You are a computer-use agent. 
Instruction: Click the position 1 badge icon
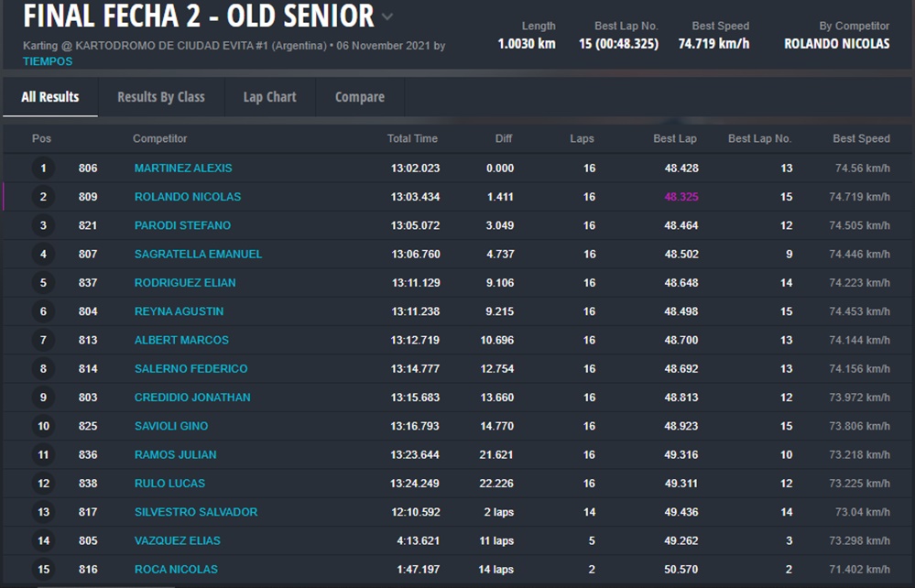[x=42, y=169]
